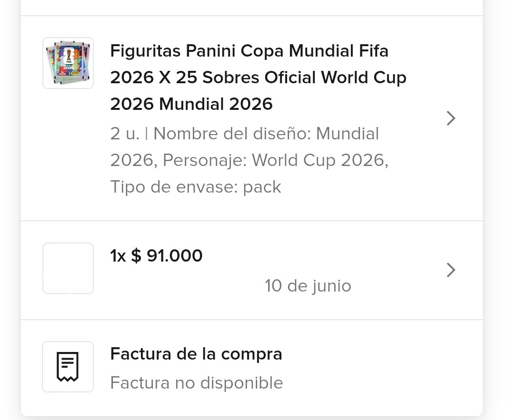The height and width of the screenshot is (420, 509).
Task: Select the blank image placeholder beside $ 91.000
Action: (68, 268)
